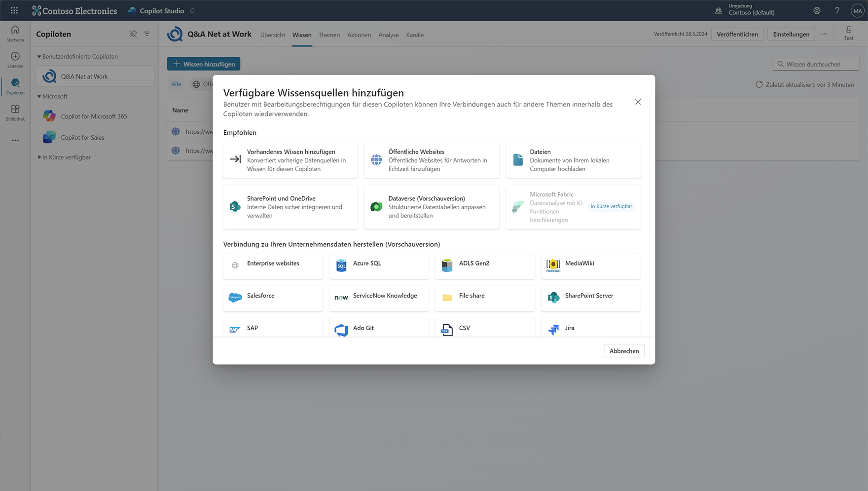Choose Öffentliche Websites source card
Screen dimensions: 868x491
[x=432, y=160]
